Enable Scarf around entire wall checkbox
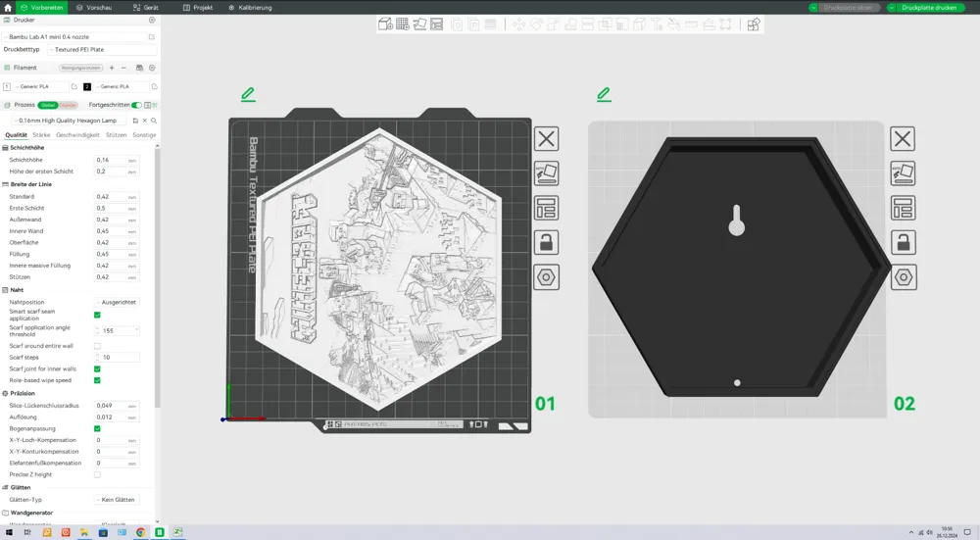This screenshot has height=540, width=980. click(x=97, y=346)
